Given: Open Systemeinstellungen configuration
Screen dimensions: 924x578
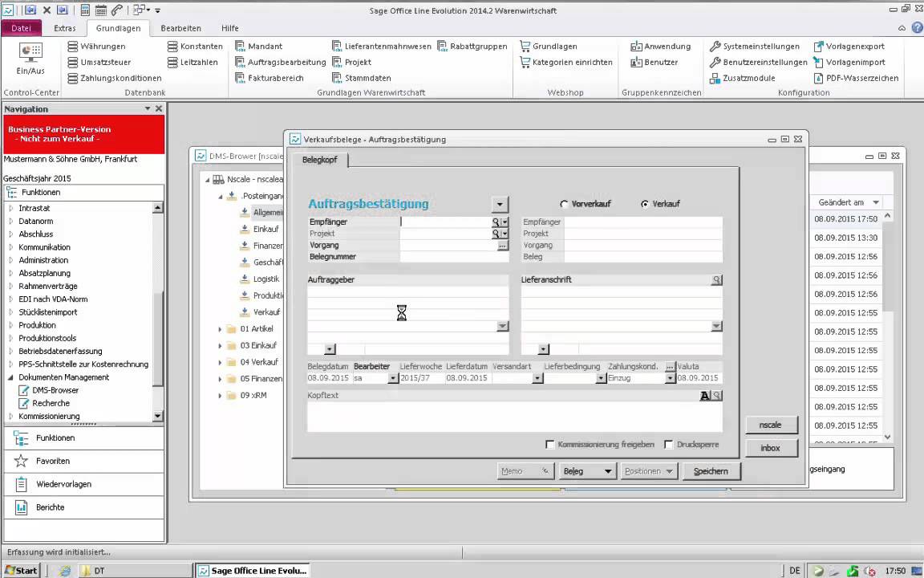Looking at the screenshot, I should 755,46.
